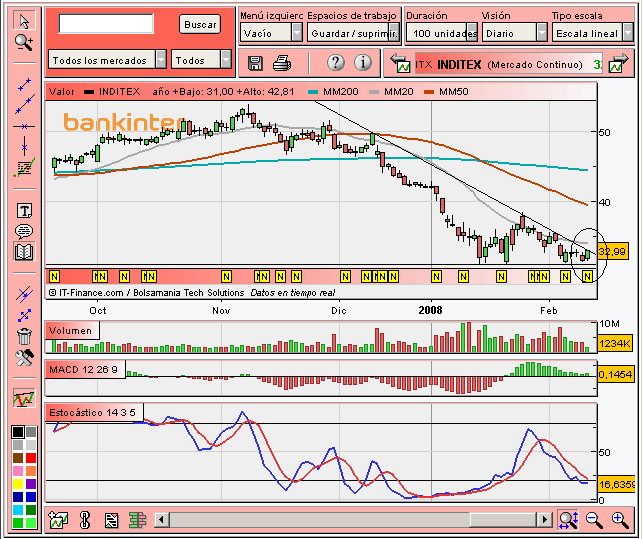Click the trash can delete icon
The width and height of the screenshot is (643, 539).
24,336
